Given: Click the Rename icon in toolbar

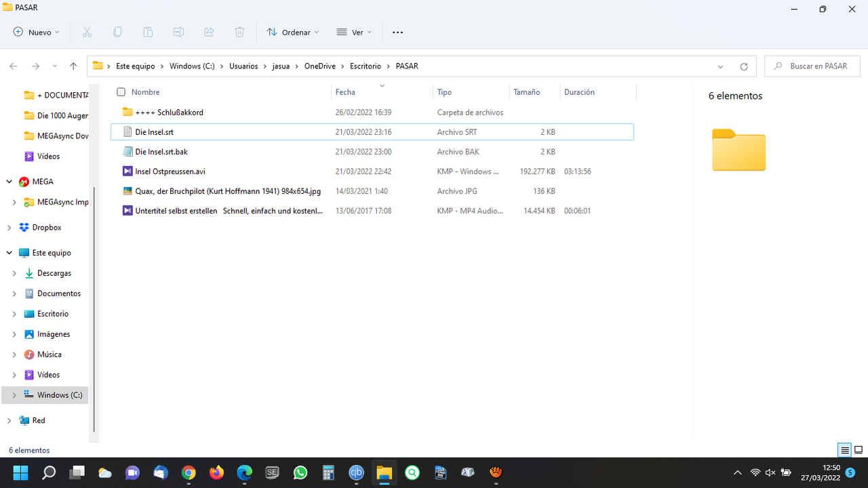Looking at the screenshot, I should [178, 32].
